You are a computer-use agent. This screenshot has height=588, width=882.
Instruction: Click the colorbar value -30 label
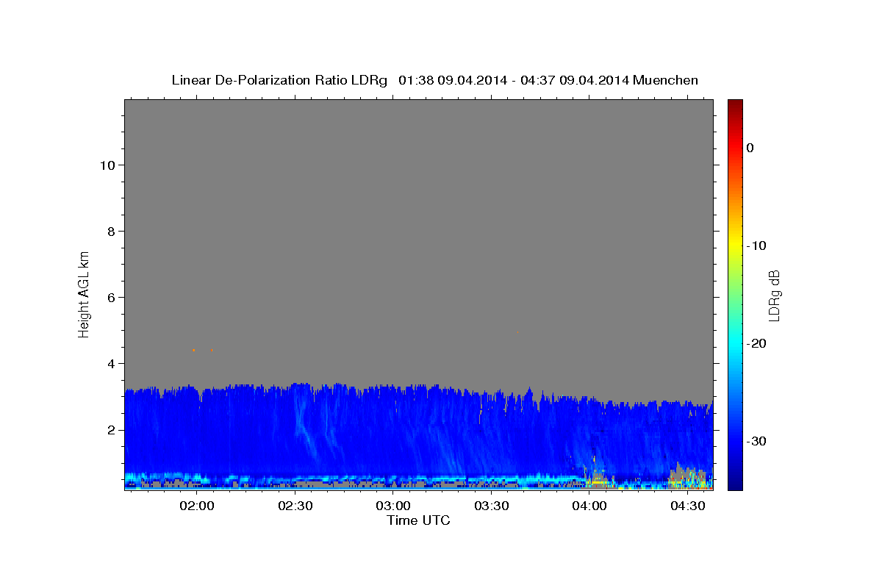click(x=756, y=441)
